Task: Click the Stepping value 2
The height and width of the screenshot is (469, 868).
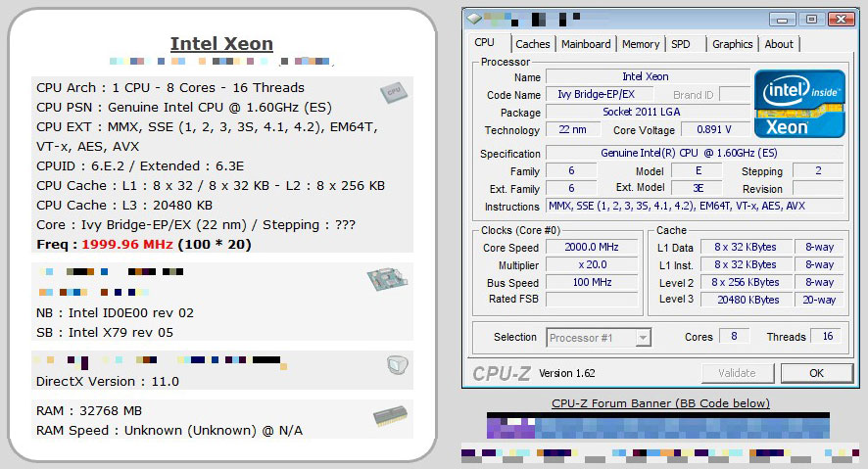Action: (818, 170)
